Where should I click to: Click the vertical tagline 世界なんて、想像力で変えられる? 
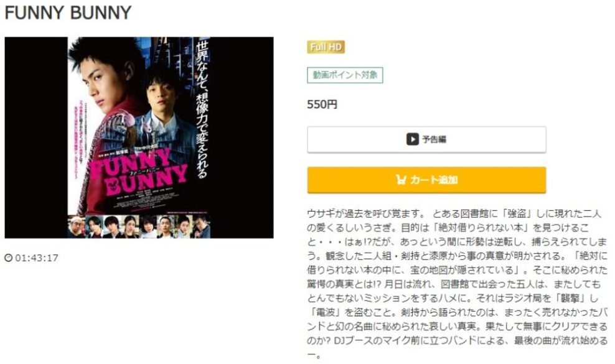click(x=202, y=109)
